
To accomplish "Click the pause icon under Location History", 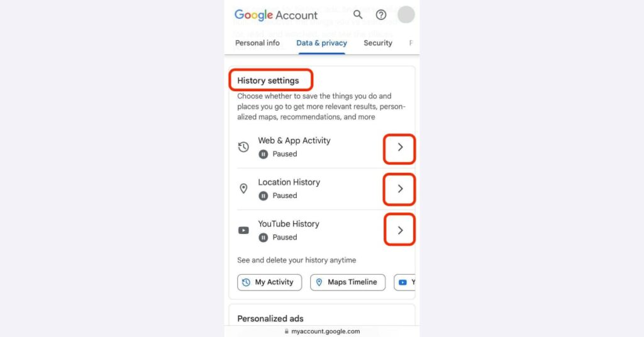I will click(x=264, y=196).
